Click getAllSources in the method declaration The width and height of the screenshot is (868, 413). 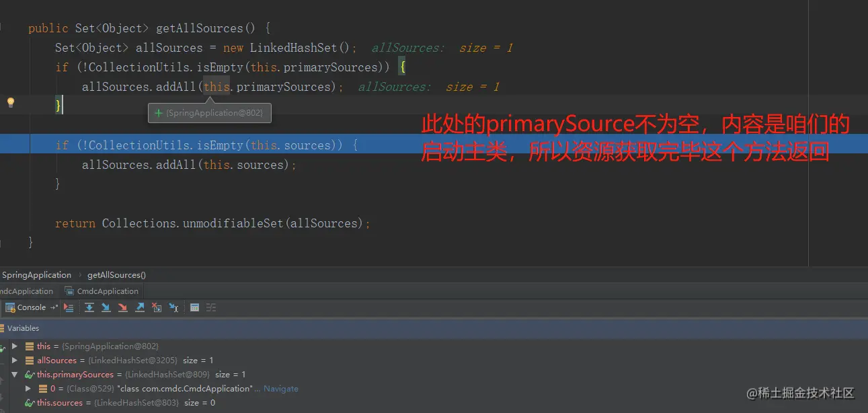[x=200, y=28]
